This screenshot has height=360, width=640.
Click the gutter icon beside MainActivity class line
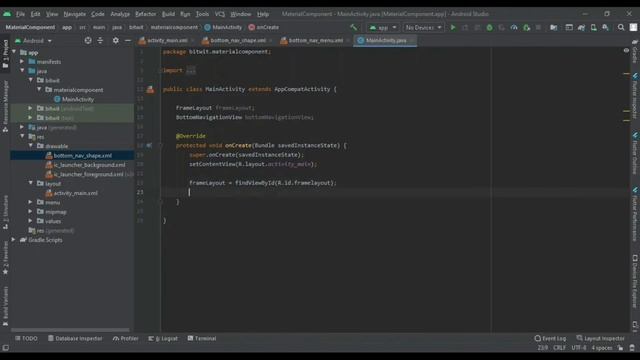(x=150, y=89)
